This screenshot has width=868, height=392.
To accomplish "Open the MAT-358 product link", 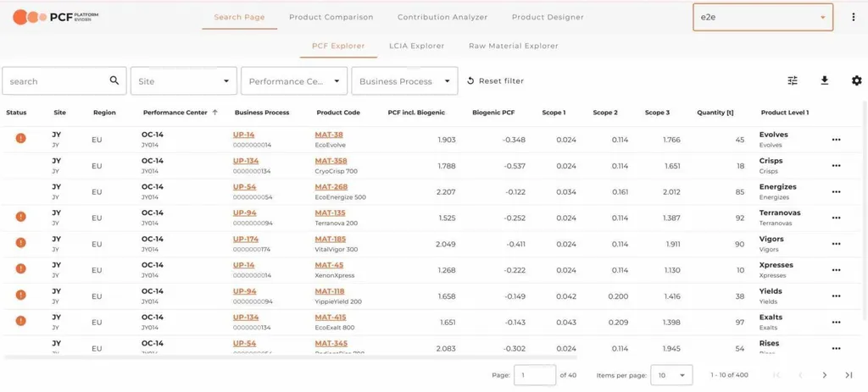I will click(x=331, y=161).
